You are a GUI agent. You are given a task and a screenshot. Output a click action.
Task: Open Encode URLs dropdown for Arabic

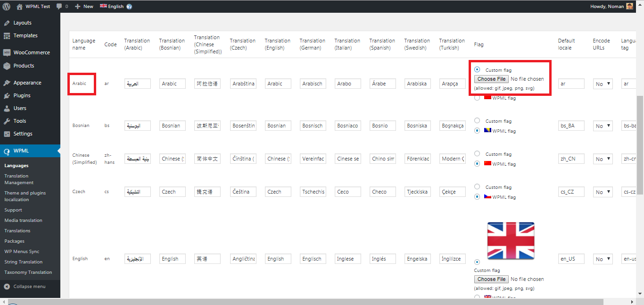coord(603,84)
